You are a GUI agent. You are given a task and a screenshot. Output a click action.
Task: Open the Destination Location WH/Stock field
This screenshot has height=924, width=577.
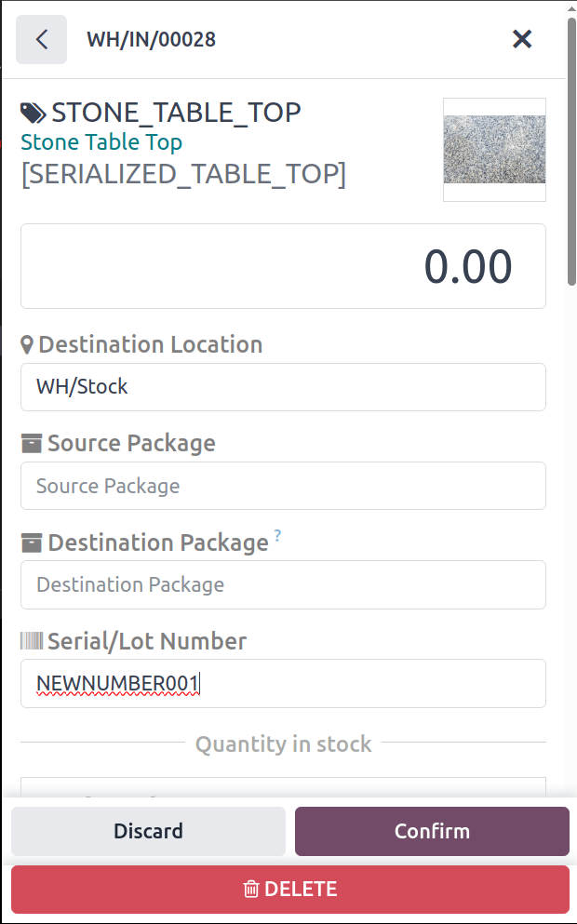283,387
